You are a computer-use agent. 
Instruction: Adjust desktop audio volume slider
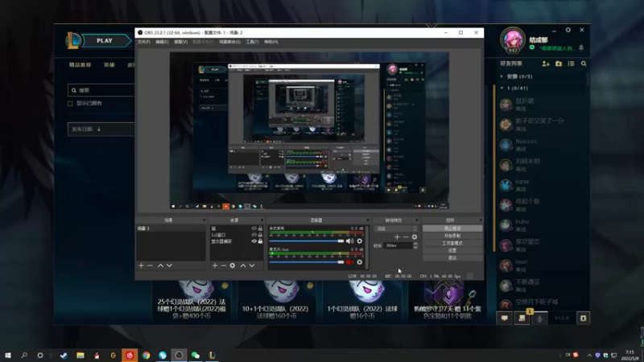(307, 241)
